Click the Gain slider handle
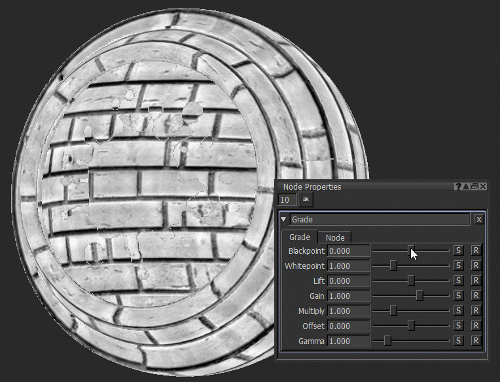 [x=419, y=295]
